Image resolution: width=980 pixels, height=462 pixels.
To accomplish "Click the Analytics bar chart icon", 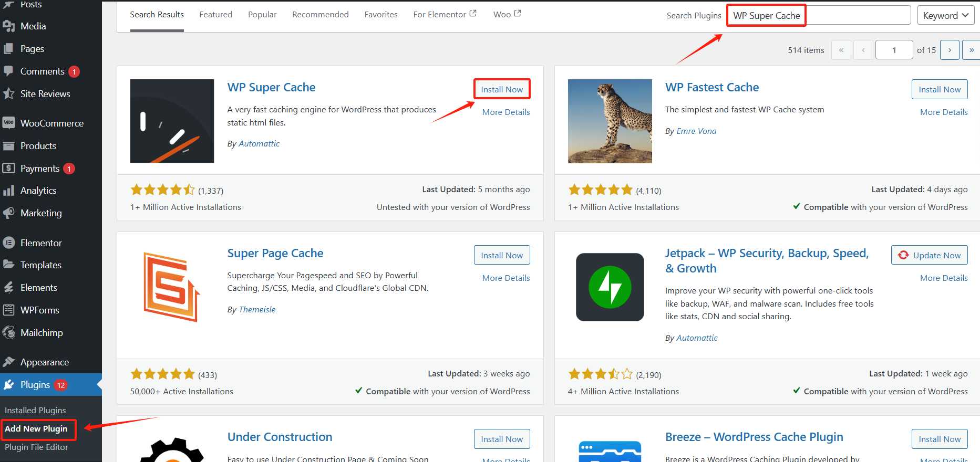I will point(8,190).
